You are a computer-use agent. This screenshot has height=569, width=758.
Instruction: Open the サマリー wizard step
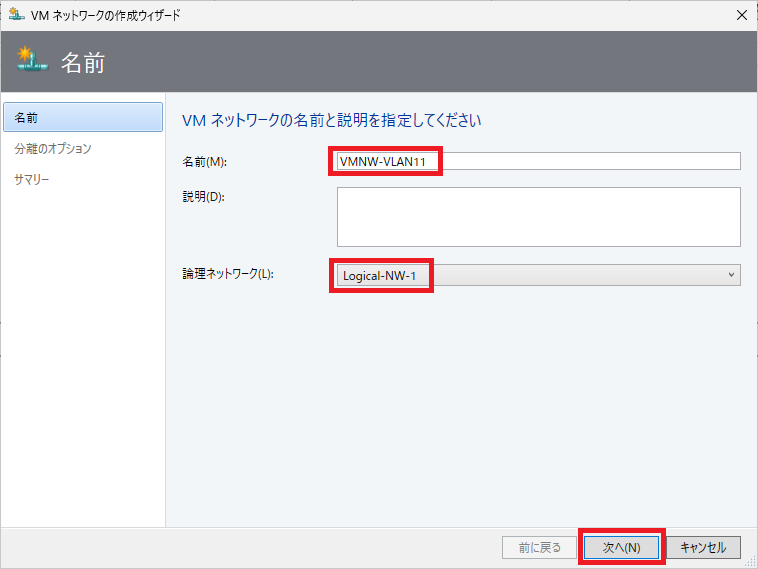coord(31,179)
